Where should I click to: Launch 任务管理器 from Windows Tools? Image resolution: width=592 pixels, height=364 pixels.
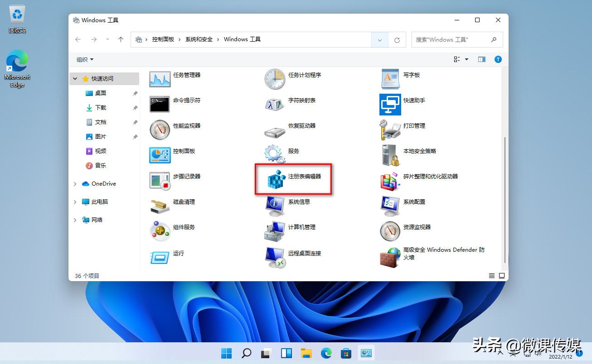(187, 75)
